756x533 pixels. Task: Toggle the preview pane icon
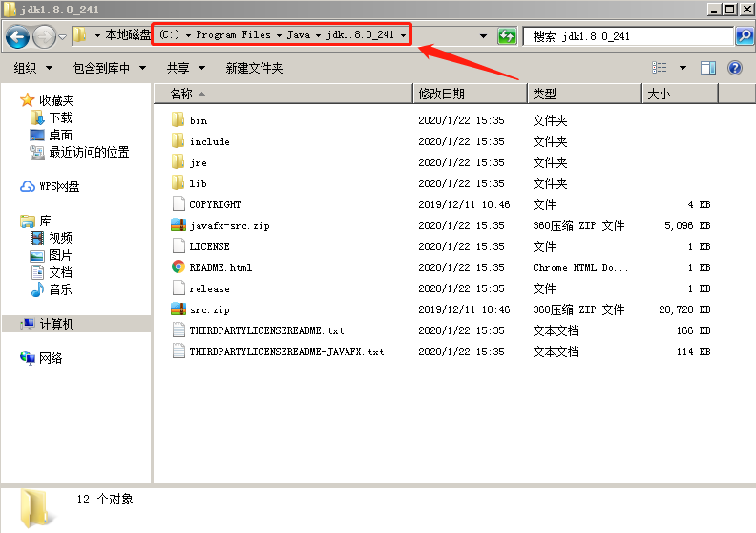707,68
